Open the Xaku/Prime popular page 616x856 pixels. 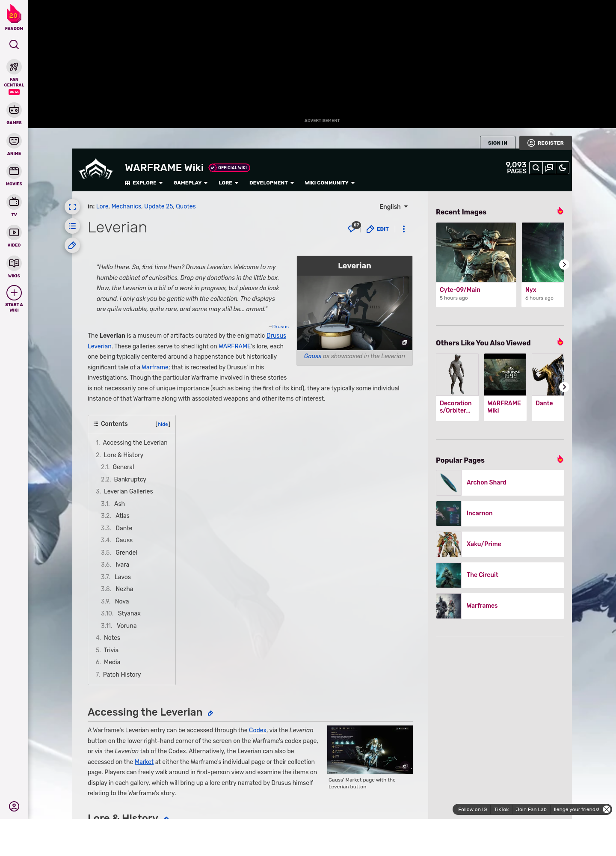tap(500, 544)
